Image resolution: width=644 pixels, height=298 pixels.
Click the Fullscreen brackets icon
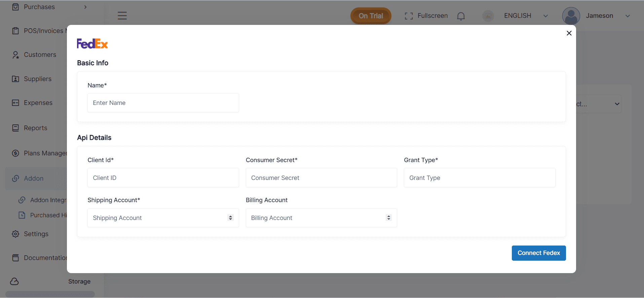click(409, 16)
